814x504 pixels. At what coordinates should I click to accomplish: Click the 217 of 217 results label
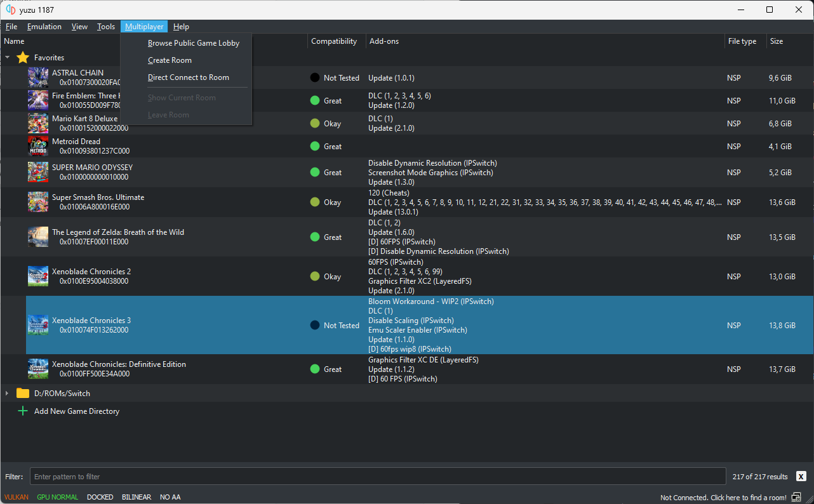[x=760, y=477]
